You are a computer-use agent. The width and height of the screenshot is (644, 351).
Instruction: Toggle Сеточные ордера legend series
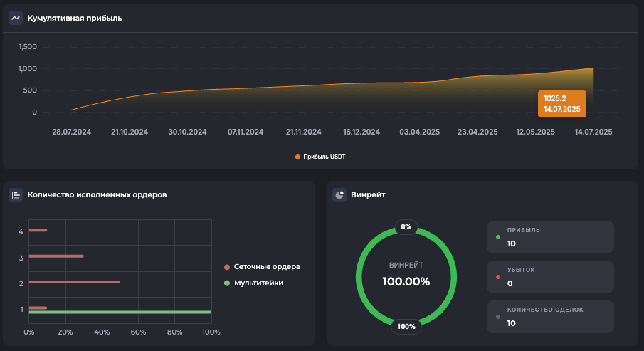[261, 267]
